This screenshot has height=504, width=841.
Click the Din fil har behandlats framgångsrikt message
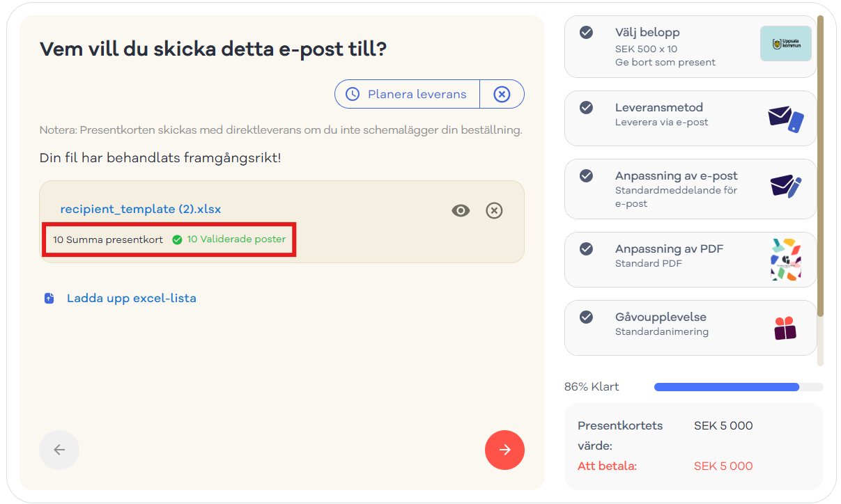click(160, 158)
